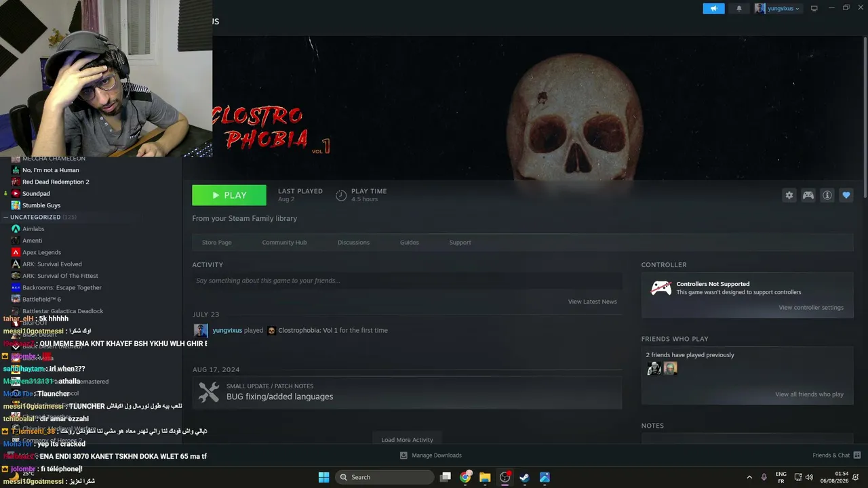Open the Community Hub tab
Screen dimensions: 868x488
click(x=284, y=242)
